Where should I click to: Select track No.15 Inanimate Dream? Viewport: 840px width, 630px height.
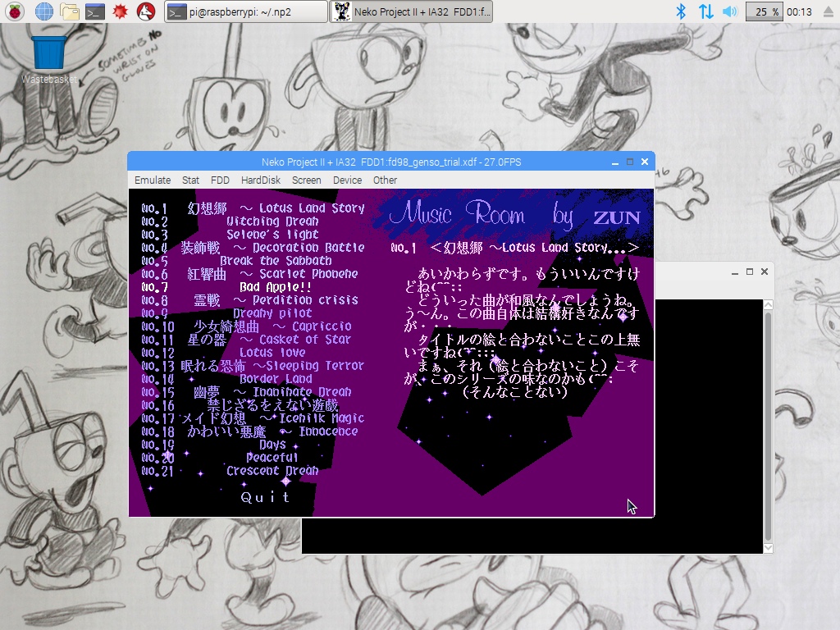point(246,392)
